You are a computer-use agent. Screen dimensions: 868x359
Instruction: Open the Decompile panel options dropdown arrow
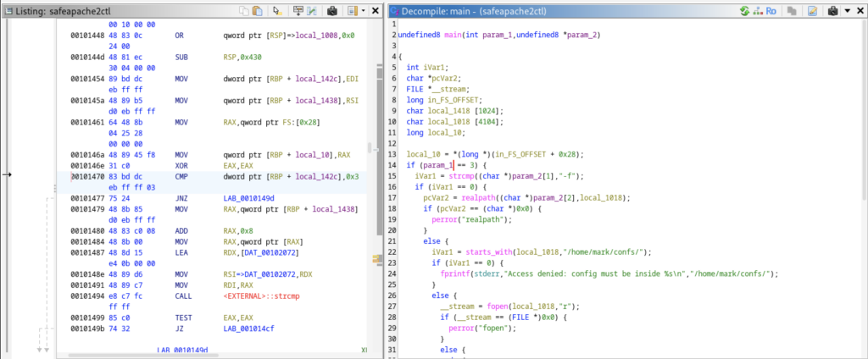click(x=847, y=11)
